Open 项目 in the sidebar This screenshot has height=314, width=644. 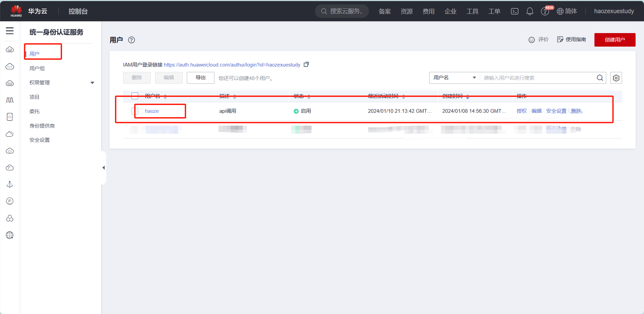[34, 97]
